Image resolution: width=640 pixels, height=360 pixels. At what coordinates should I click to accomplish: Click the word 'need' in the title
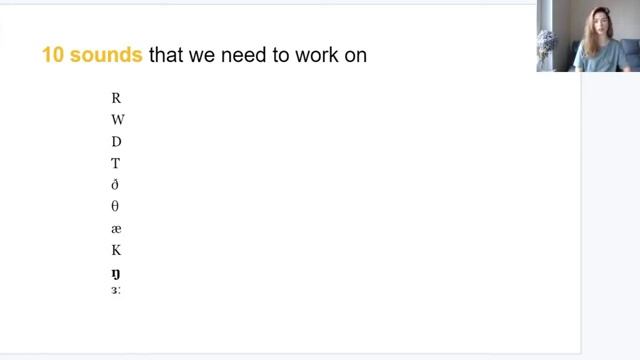[244, 55]
